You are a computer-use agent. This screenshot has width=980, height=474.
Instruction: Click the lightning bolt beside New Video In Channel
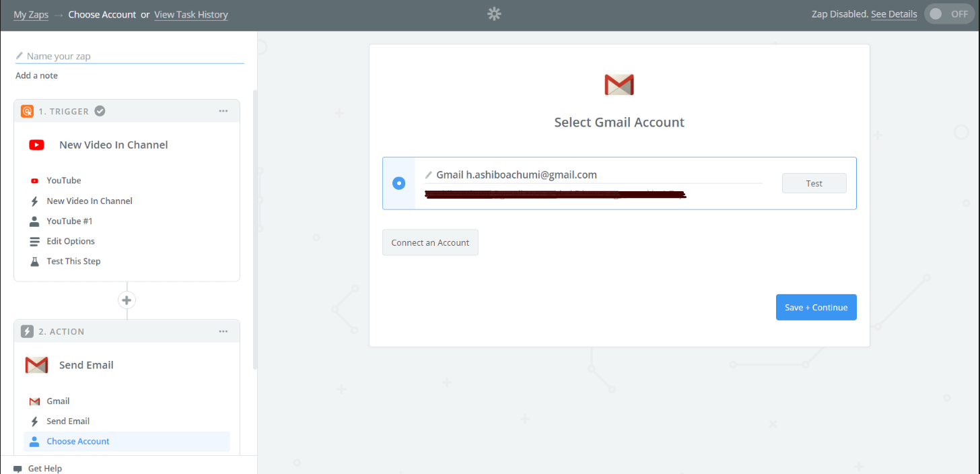34,201
